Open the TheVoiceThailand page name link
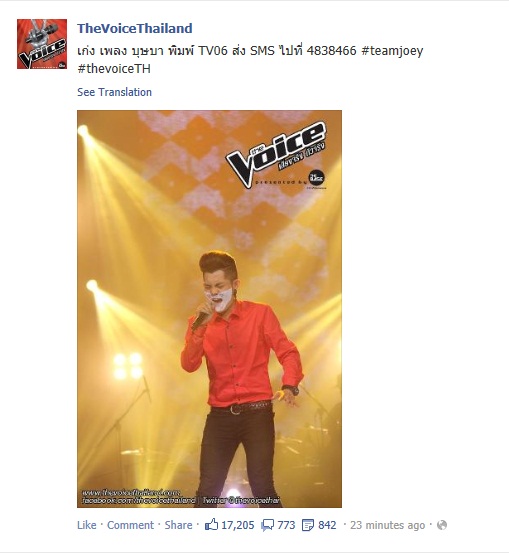 click(x=135, y=28)
